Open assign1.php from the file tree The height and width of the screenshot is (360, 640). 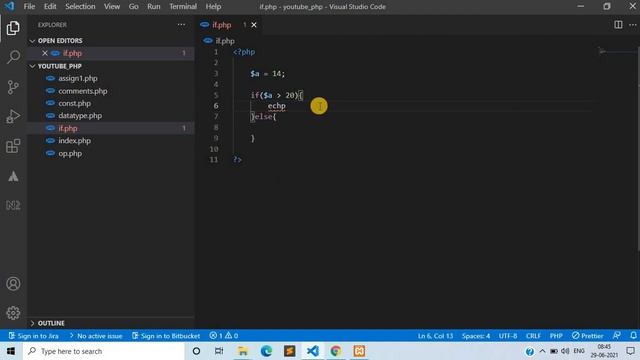coord(78,78)
